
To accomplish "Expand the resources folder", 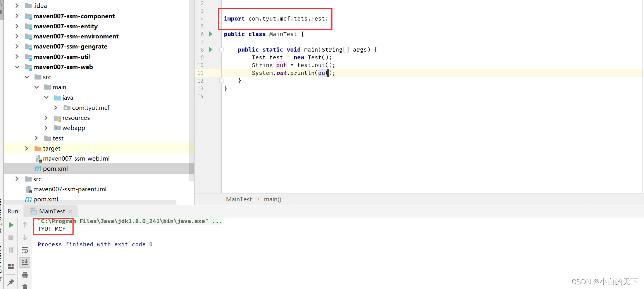I will 46,118.
